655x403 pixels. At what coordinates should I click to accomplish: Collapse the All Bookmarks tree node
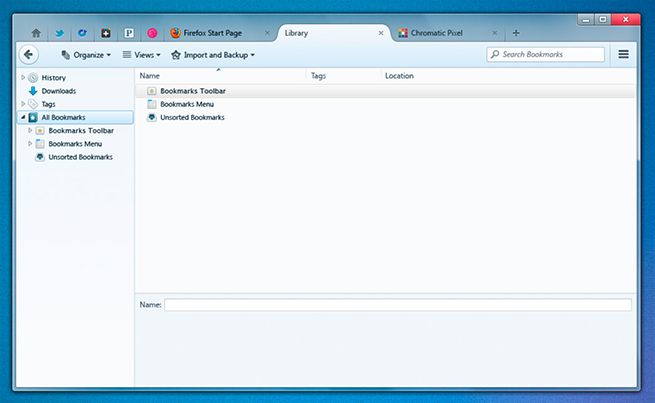coord(23,117)
